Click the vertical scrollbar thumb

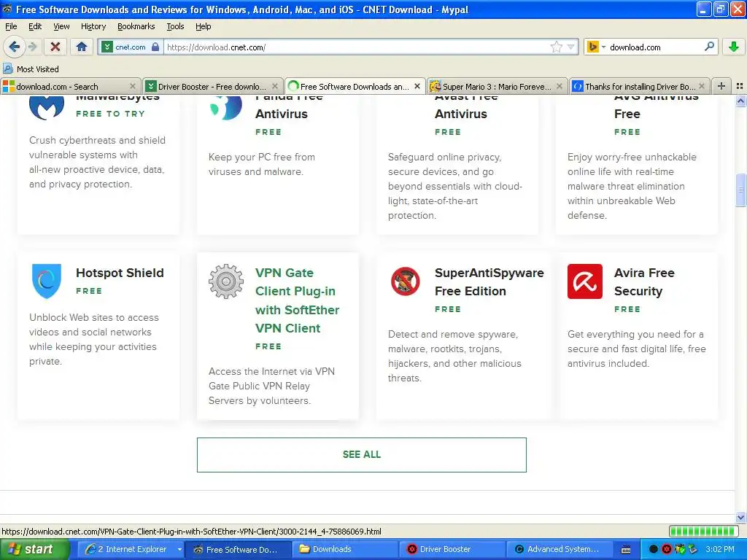tap(740, 190)
